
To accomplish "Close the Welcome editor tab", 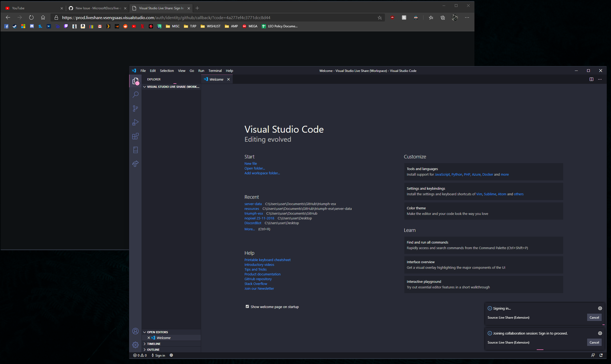I will tap(228, 79).
